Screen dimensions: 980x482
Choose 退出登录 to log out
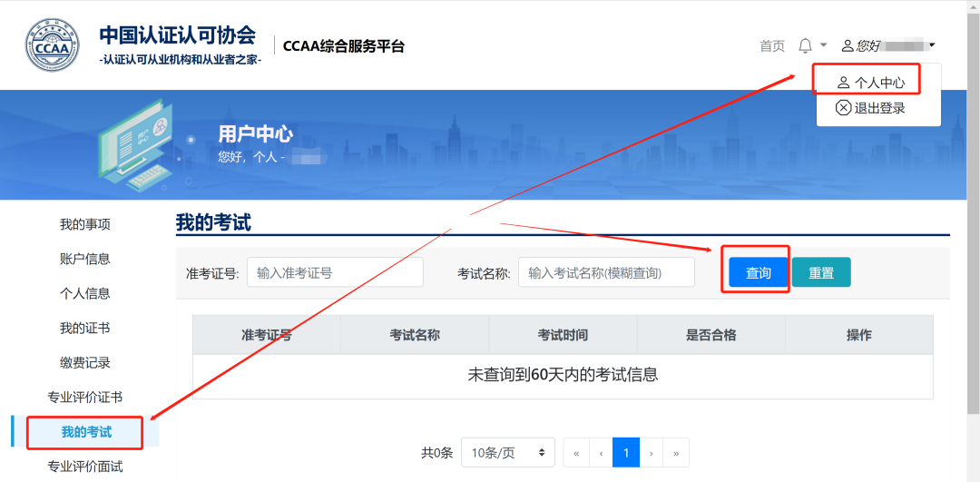[x=870, y=108]
